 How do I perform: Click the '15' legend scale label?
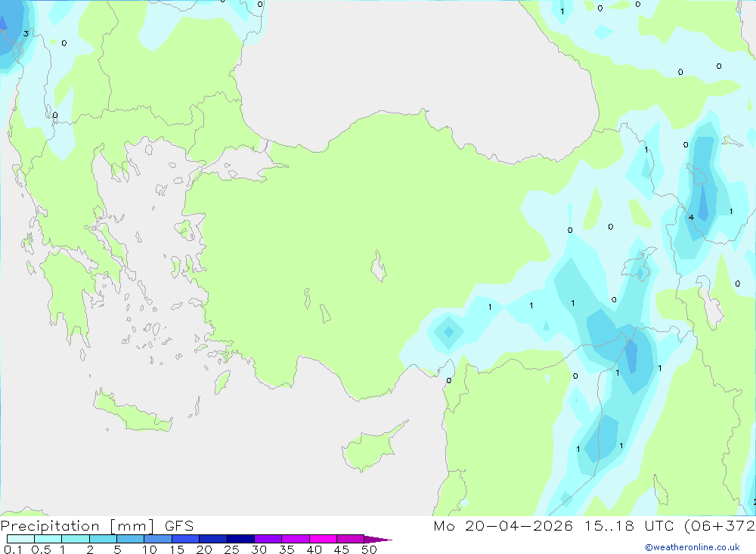(x=177, y=549)
